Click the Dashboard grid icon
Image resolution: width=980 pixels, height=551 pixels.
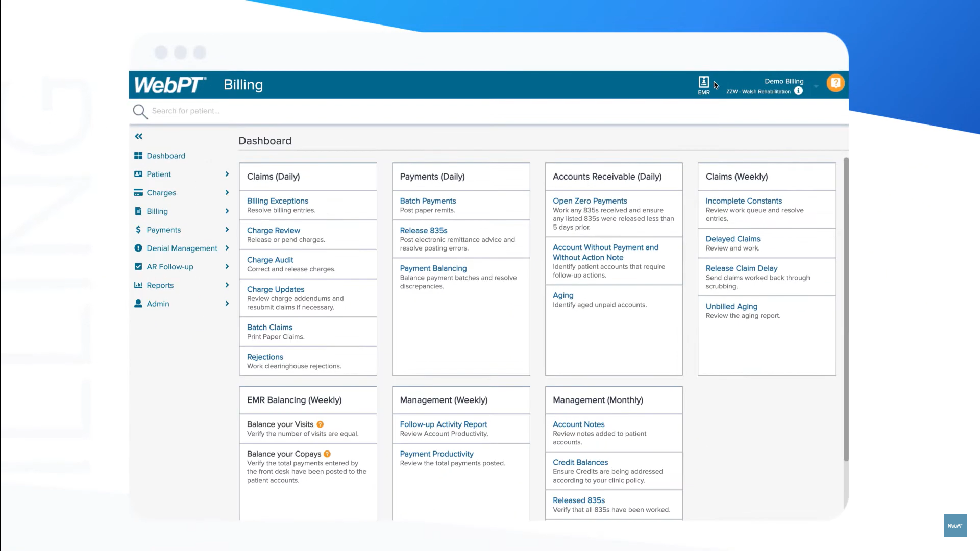pyautogui.click(x=138, y=156)
